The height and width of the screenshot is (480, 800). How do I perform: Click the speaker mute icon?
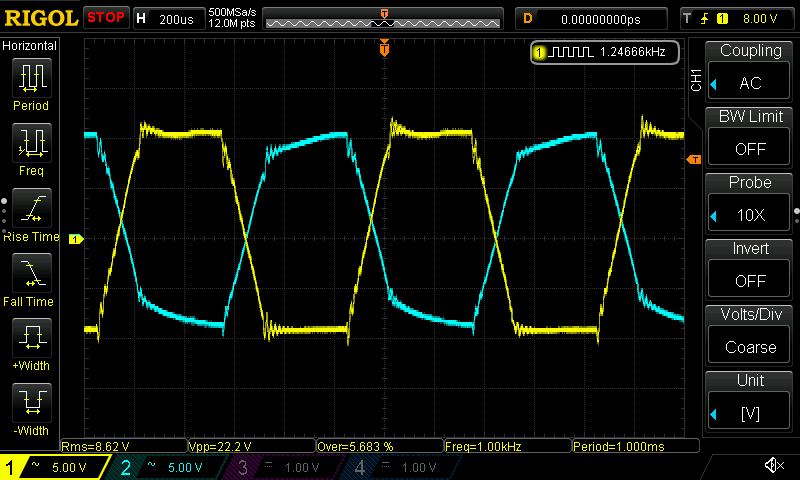773,465
